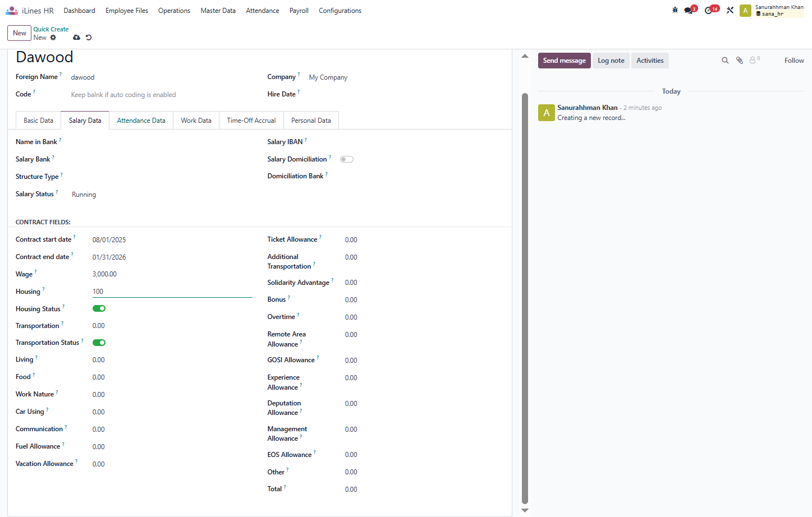Open the Basic Data tab
The width and height of the screenshot is (812, 517).
(38, 121)
